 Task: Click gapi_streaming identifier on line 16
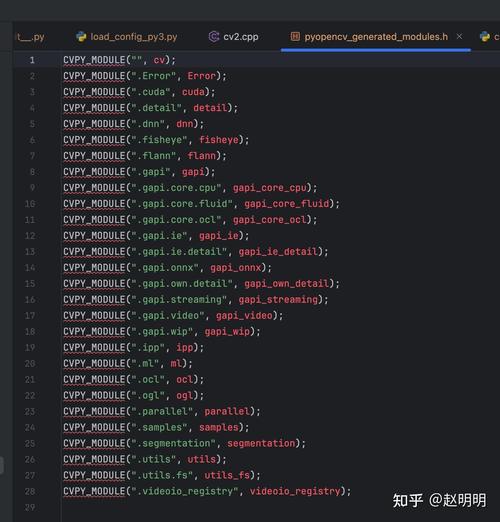click(x=278, y=300)
